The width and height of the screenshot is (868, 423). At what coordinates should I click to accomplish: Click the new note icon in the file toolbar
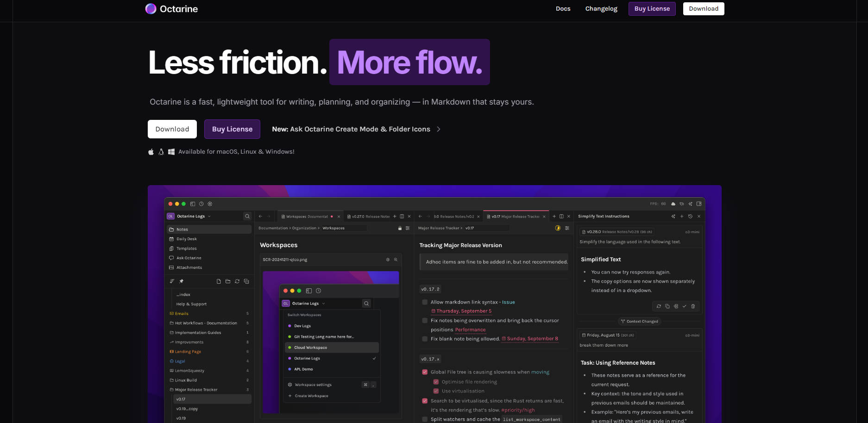[x=219, y=281]
